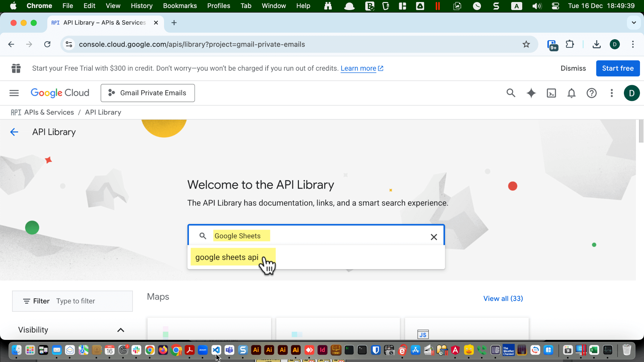Click the search magnifier in the Cloud toolbar
The image size is (644, 362).
[x=511, y=93]
